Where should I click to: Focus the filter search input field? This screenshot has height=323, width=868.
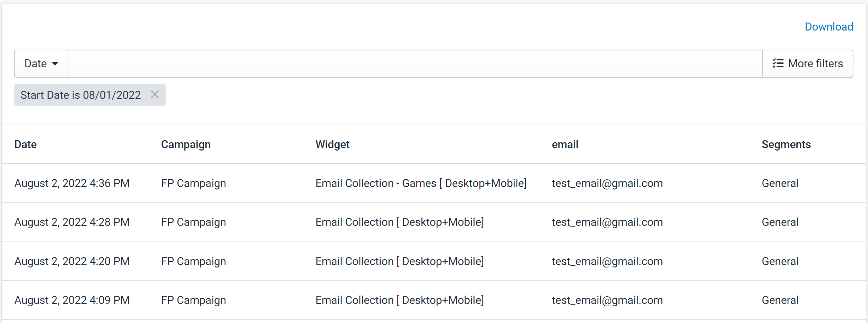tap(415, 63)
